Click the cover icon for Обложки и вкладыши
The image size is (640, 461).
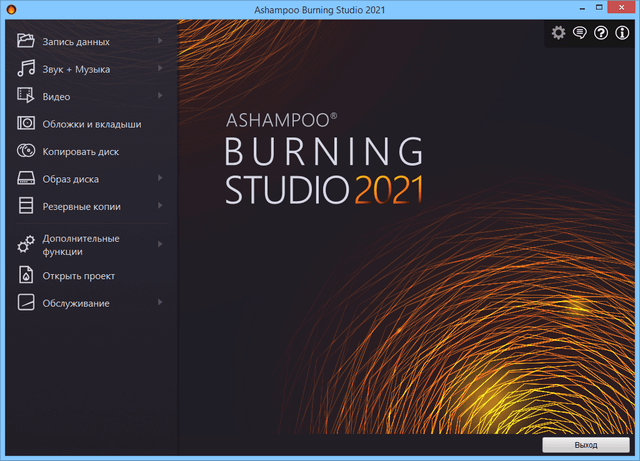[x=26, y=124]
